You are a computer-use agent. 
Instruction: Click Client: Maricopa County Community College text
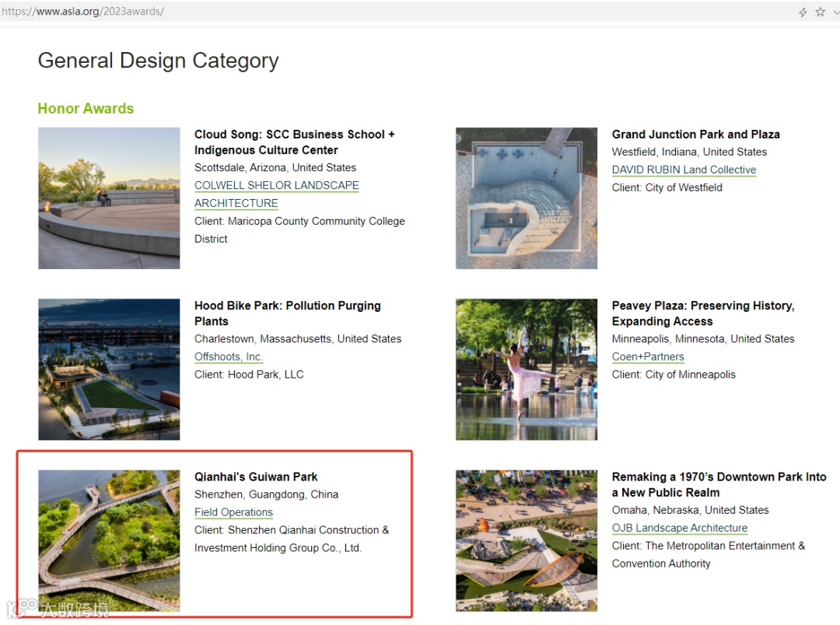coord(300,230)
